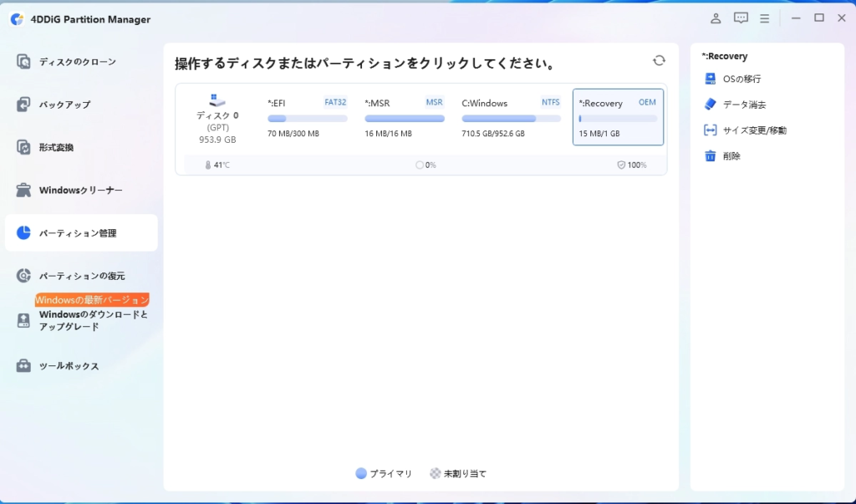Open the ツールボックス sidebar item

pyautogui.click(x=69, y=366)
